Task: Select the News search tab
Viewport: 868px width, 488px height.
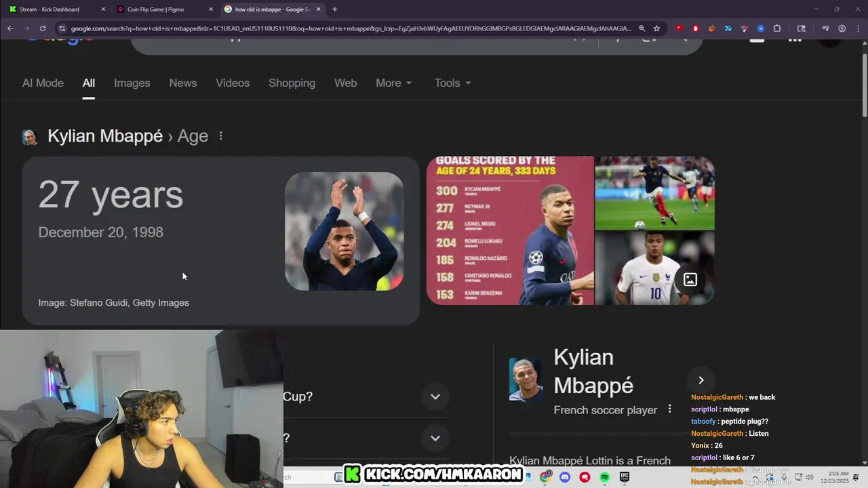Action: pos(182,83)
